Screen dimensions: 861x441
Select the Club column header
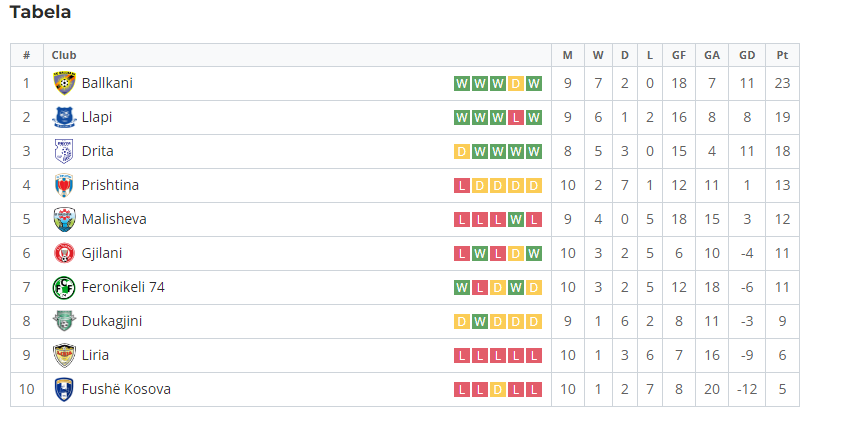64,55
